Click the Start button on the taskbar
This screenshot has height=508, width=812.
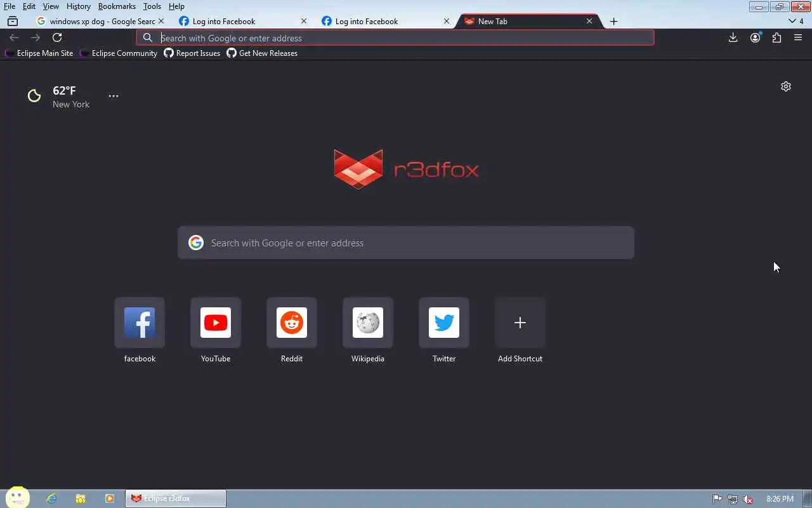(x=18, y=498)
